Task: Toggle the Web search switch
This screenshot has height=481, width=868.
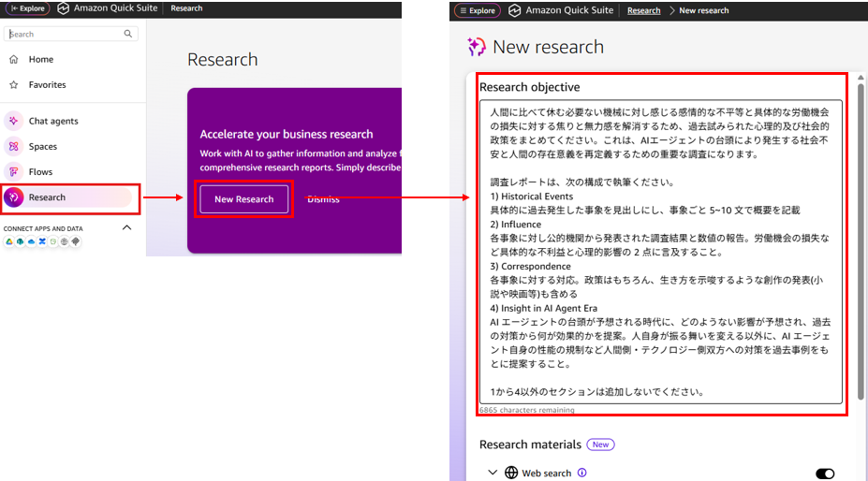Action: pos(825,474)
